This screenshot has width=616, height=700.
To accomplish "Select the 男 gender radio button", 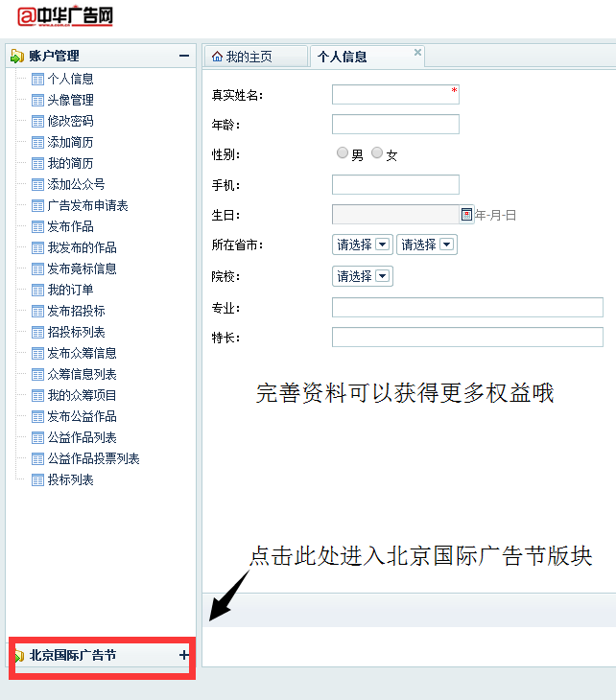I will (x=343, y=153).
